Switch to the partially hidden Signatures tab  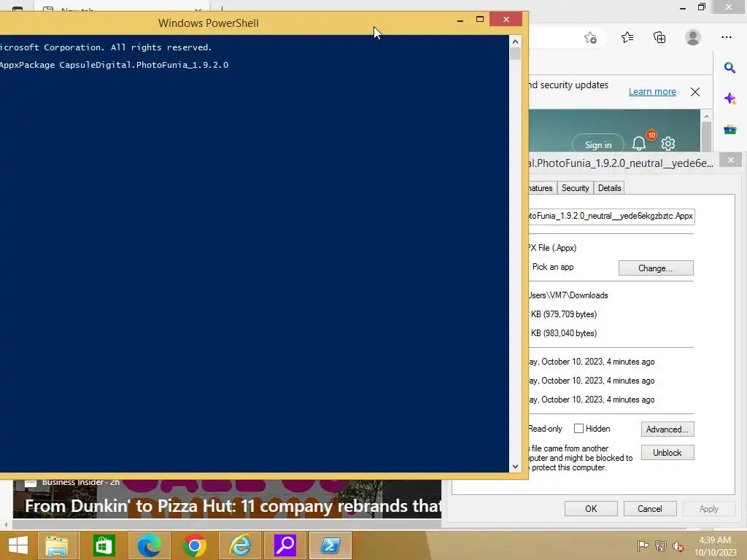point(542,188)
